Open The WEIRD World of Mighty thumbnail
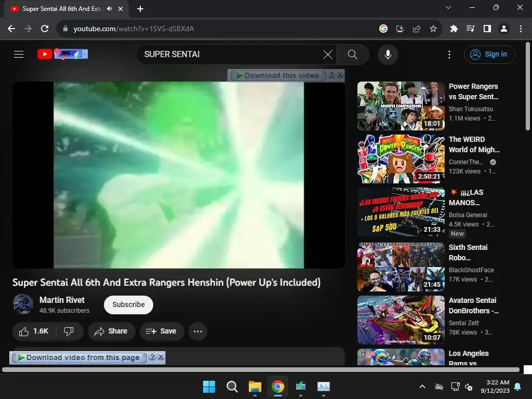 [401, 159]
